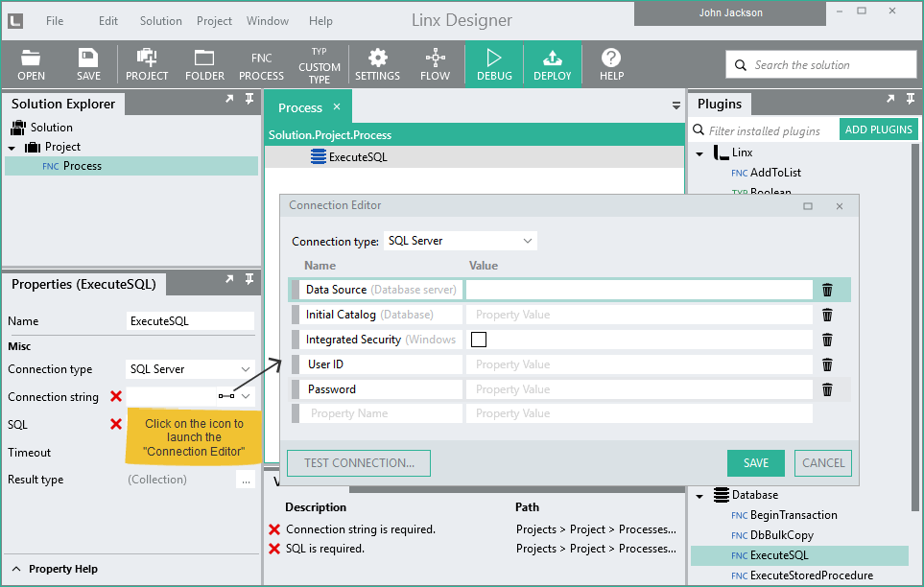Image resolution: width=924 pixels, height=587 pixels.
Task: Select the Process tab in the editor
Action: 298,106
